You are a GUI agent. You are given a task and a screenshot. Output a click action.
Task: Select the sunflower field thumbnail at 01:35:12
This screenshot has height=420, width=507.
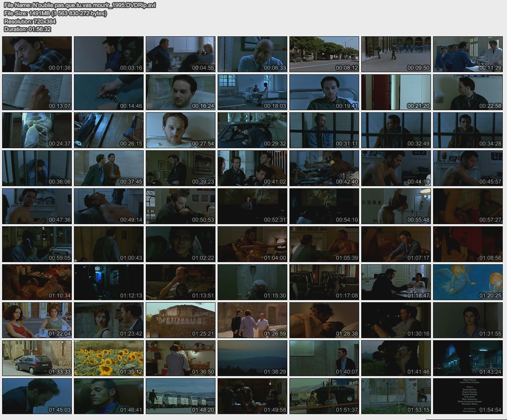(x=109, y=358)
